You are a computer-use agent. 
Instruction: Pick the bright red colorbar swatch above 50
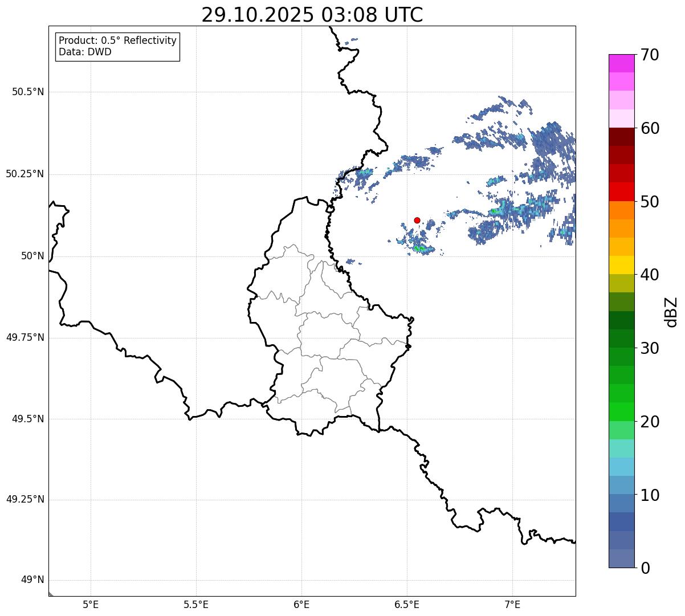[x=621, y=191]
